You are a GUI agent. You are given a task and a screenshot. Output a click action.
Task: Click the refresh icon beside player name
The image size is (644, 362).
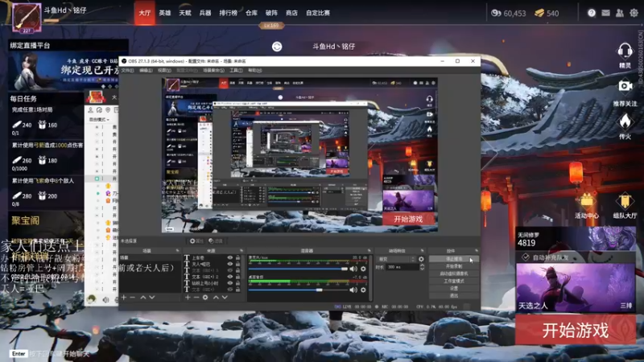point(277,47)
